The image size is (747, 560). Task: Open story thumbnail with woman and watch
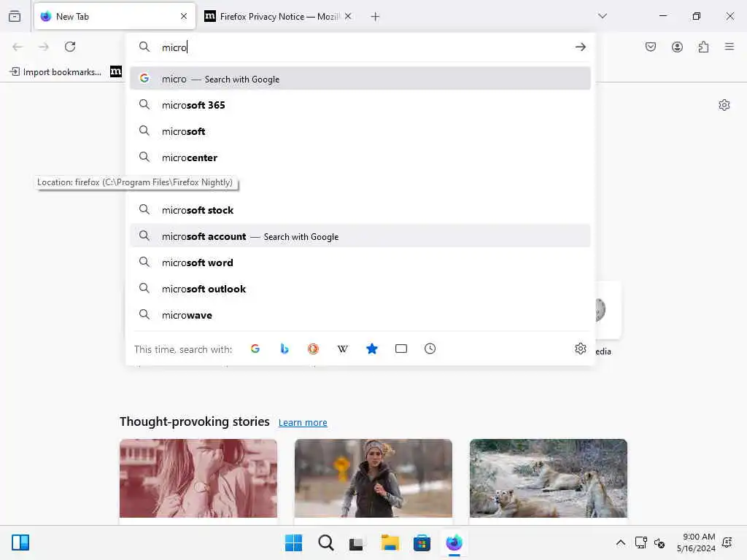coord(198,478)
